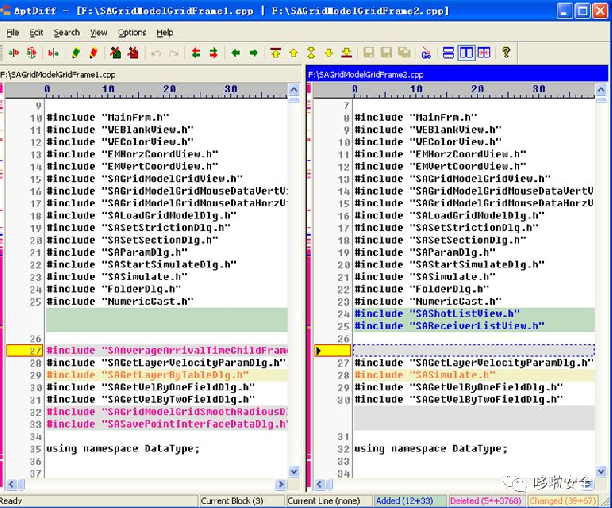Image resolution: width=612 pixels, height=508 pixels.
Task: Click the find binoculars icon
Action: pos(426,53)
